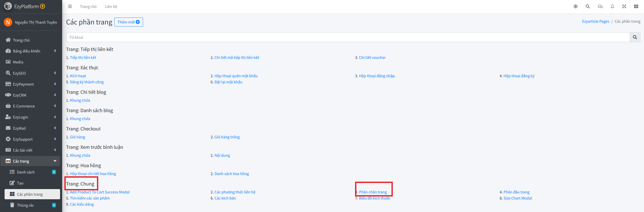Collapse the Các trang sidebar section
Image resolution: width=644 pixels, height=212 pixels.
tap(31, 161)
